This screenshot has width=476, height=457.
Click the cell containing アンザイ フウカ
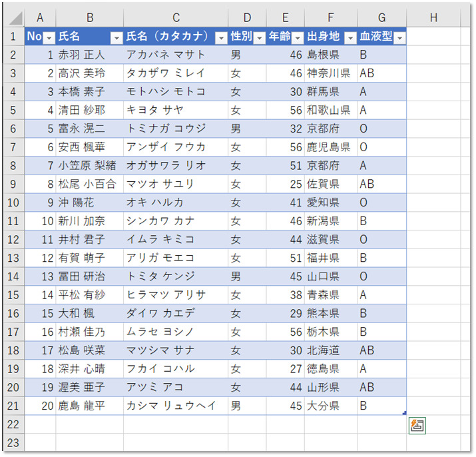176,147
